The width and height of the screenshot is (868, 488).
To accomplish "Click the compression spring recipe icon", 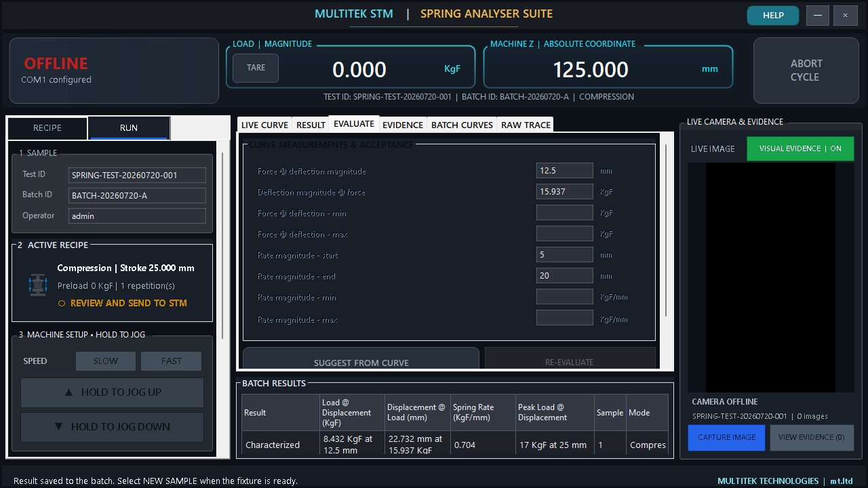I will [38, 285].
